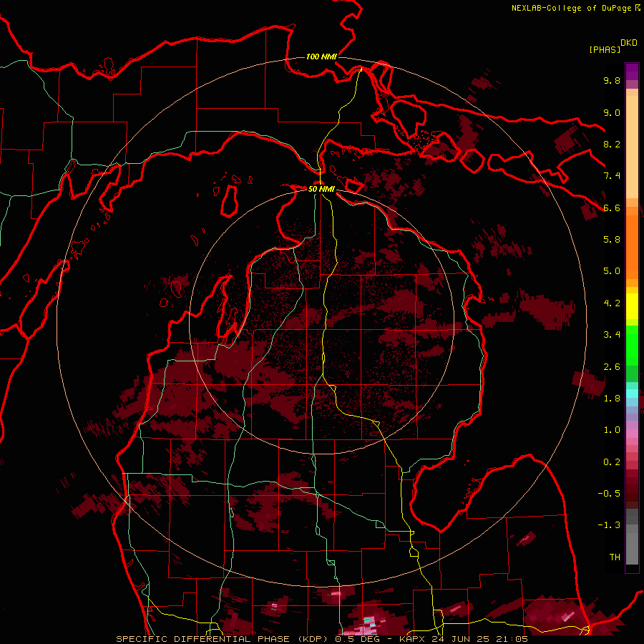Click the 1.0 scale value
The width and height of the screenshot is (644, 644).
pos(612,430)
